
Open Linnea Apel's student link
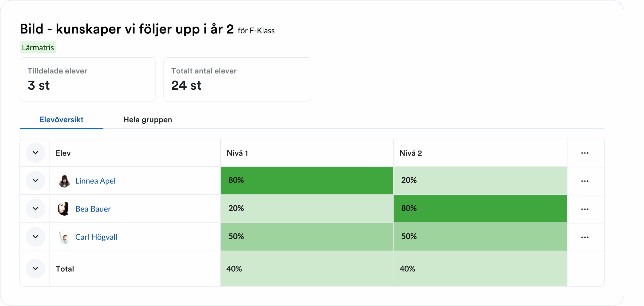(x=95, y=181)
